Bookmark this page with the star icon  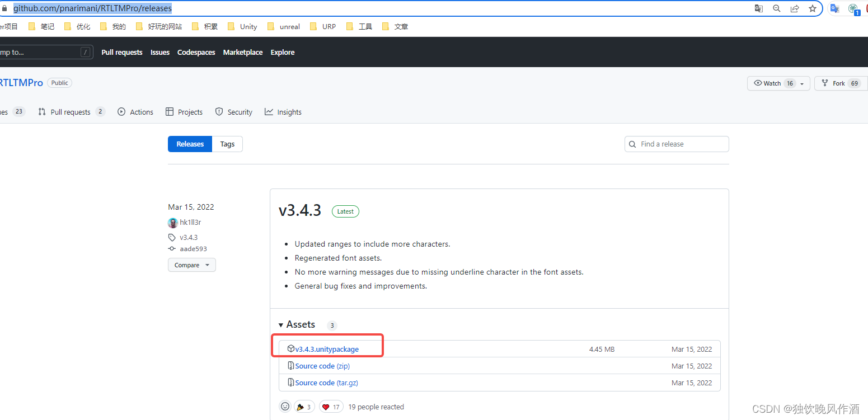pyautogui.click(x=812, y=8)
